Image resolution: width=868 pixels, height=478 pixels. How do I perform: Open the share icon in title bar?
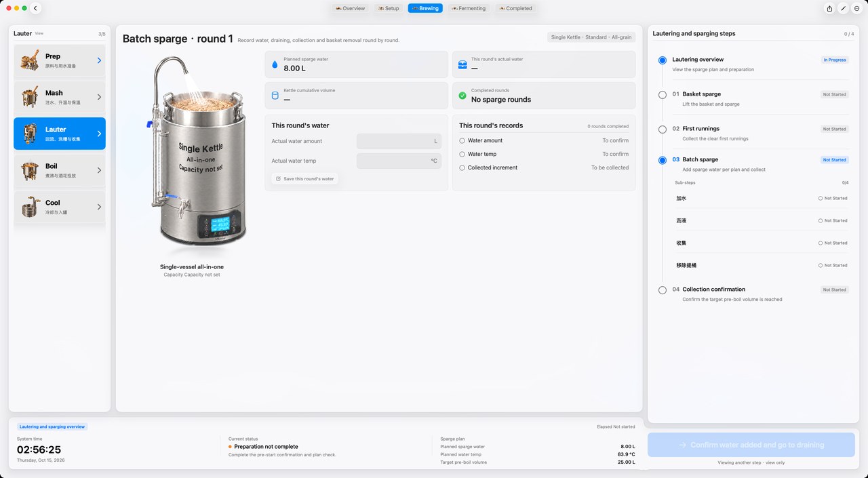coord(829,8)
